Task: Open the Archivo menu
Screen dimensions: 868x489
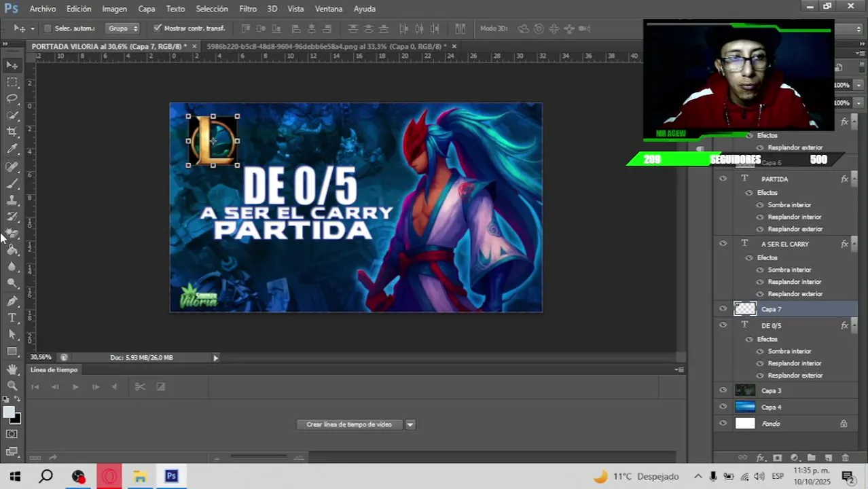Action: [43, 9]
